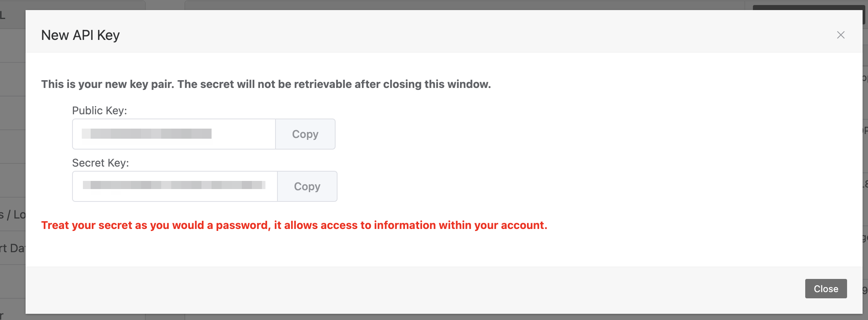The image size is (868, 320).
Task: Click the cut-off "L" in the top-left background
Action: [3, 15]
